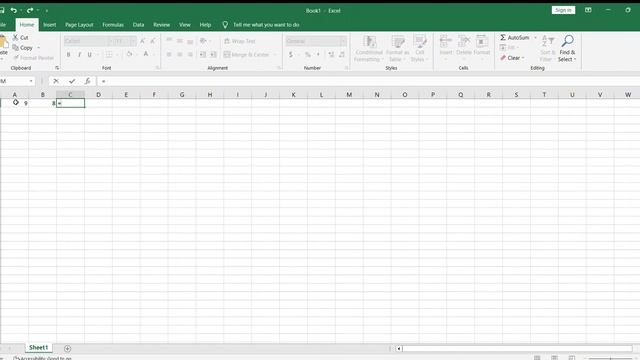Click Increase Font Size button
The height and width of the screenshot is (360, 640).
point(142,41)
